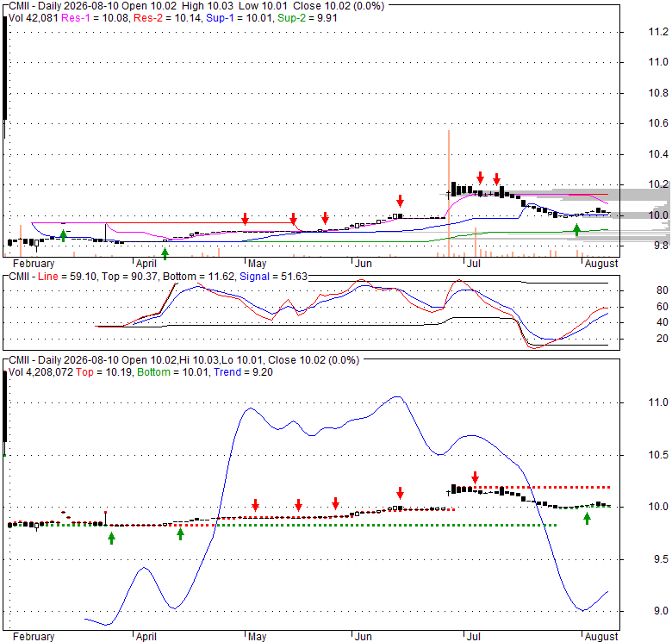Click the Line = 59.10 oscillator label
This screenshot has width=672, height=642.
point(67,277)
